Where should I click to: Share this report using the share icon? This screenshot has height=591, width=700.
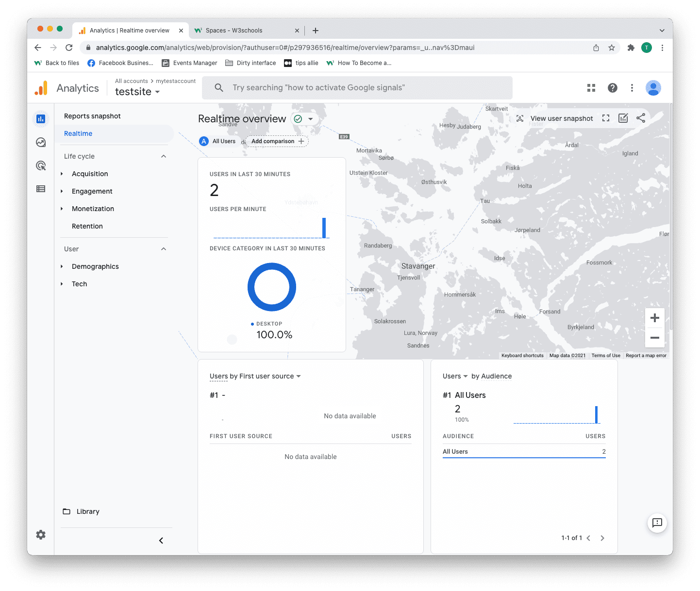coord(641,118)
